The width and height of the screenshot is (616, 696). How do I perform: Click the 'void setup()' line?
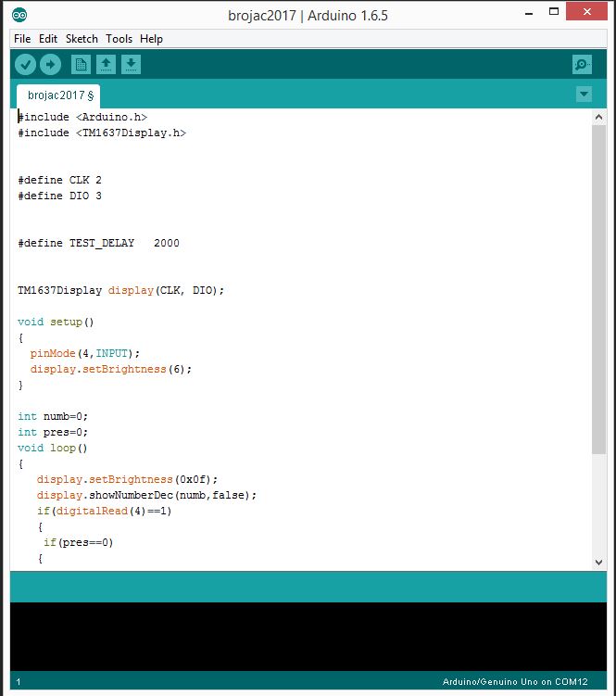pos(56,322)
